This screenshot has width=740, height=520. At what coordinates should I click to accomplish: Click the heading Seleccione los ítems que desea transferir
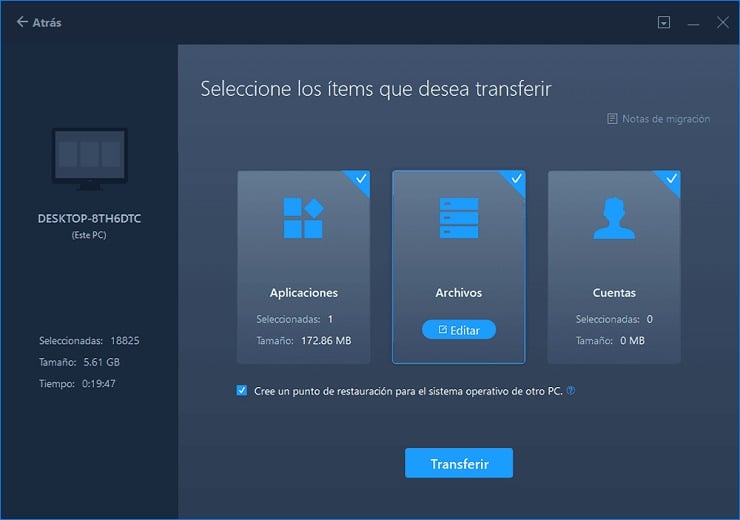coord(376,89)
